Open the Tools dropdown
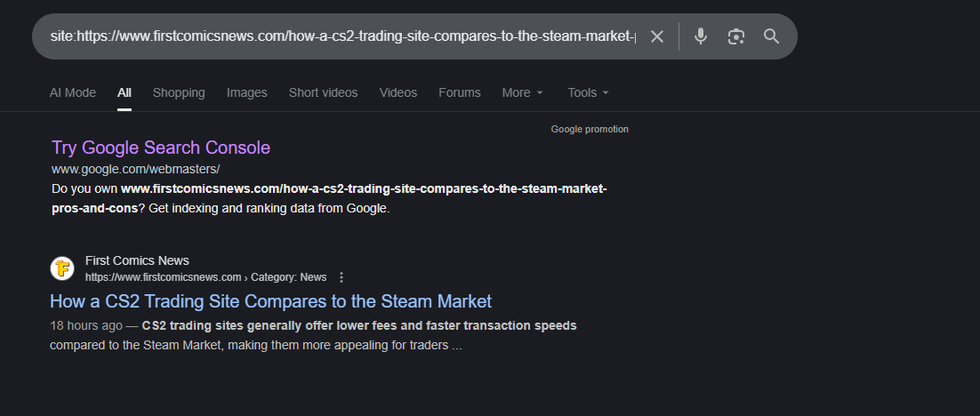 coord(588,92)
